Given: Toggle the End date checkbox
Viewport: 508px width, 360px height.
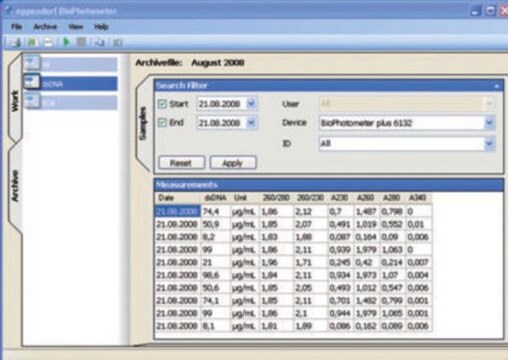Looking at the screenshot, I should click(162, 123).
